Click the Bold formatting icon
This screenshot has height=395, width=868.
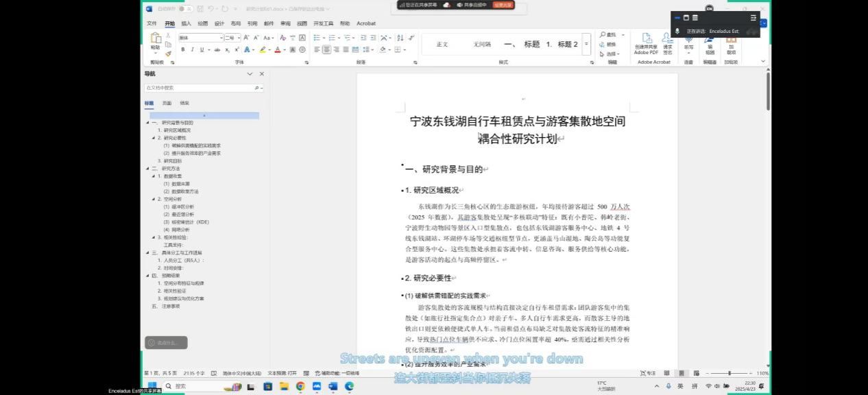pos(183,49)
